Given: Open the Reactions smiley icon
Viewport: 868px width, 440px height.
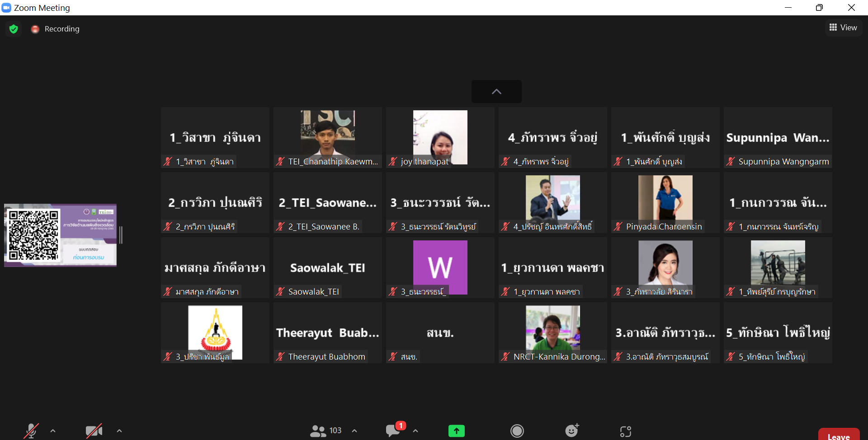Looking at the screenshot, I should tap(572, 431).
